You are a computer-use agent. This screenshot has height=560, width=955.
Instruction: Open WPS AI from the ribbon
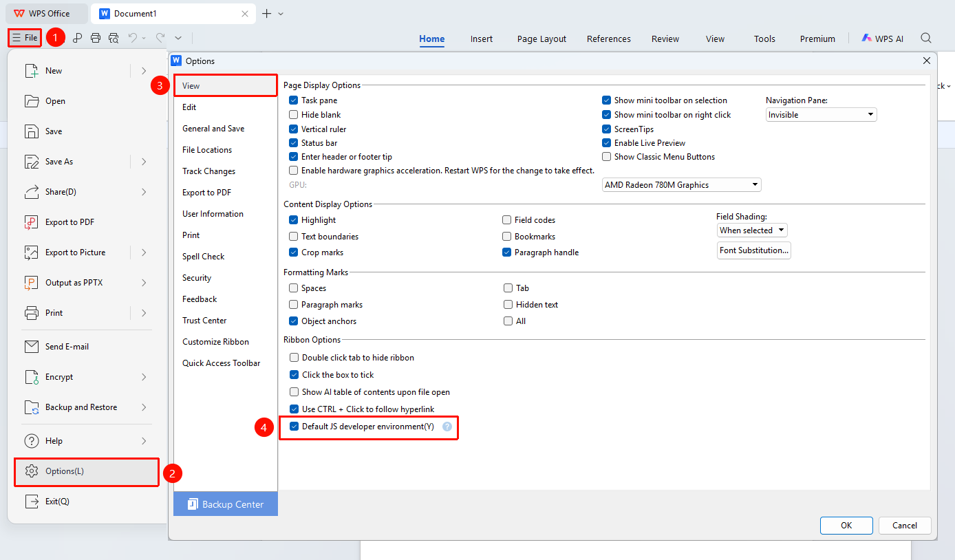(x=883, y=39)
